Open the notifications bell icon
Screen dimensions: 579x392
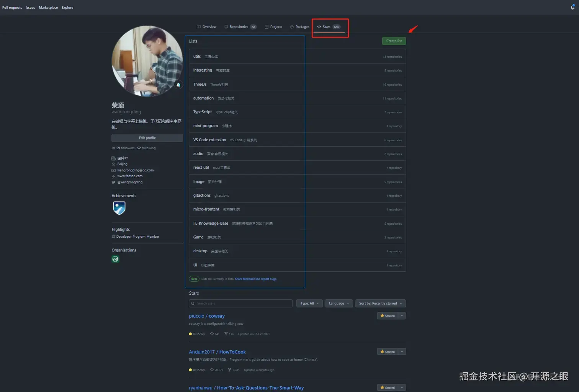tap(573, 7)
